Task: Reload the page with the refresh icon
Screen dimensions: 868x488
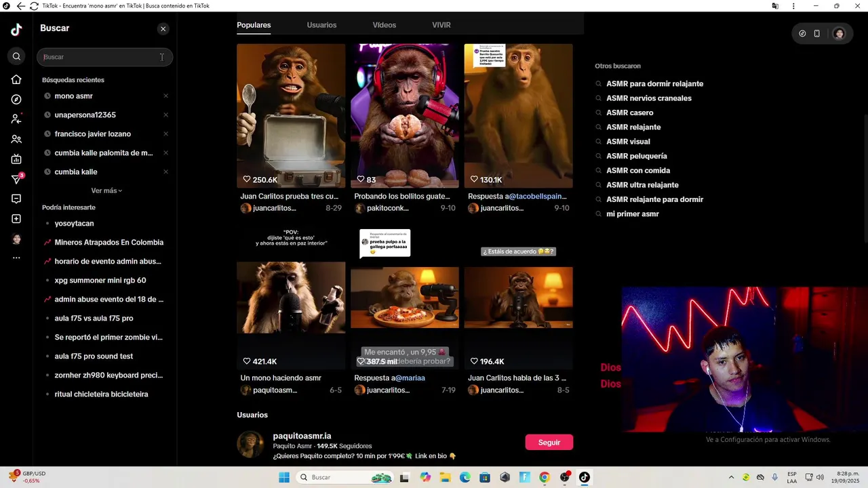Action: [34, 6]
